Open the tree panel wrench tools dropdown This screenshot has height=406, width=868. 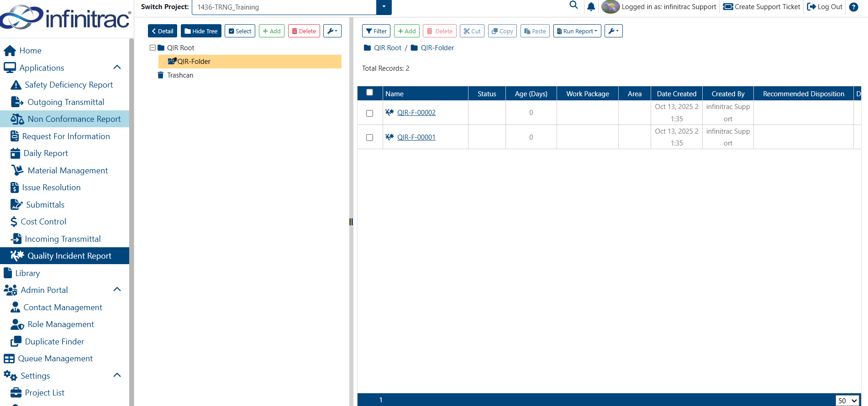click(x=332, y=31)
